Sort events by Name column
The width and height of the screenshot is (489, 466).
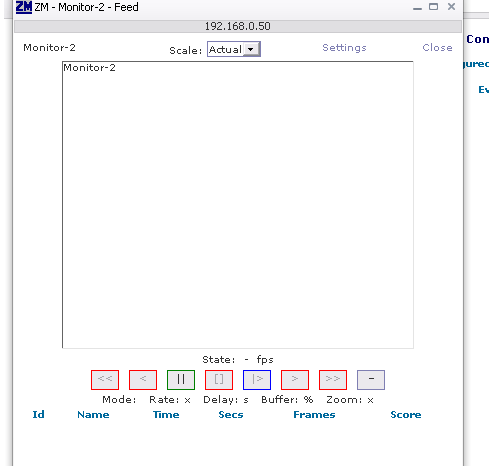pyautogui.click(x=93, y=414)
